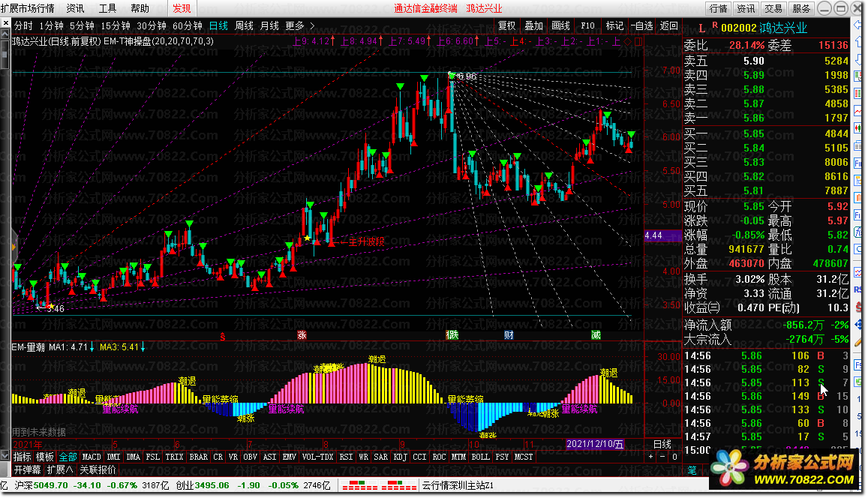Screen dimensions: 868x498
Task: Select the KDJ indicator tab
Action: (x=400, y=457)
